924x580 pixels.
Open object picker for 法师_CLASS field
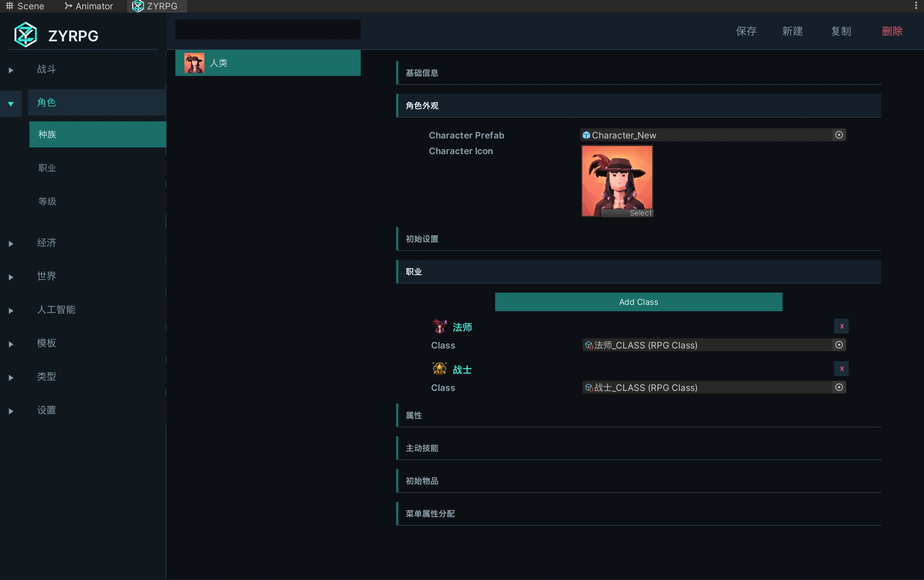pyautogui.click(x=839, y=345)
